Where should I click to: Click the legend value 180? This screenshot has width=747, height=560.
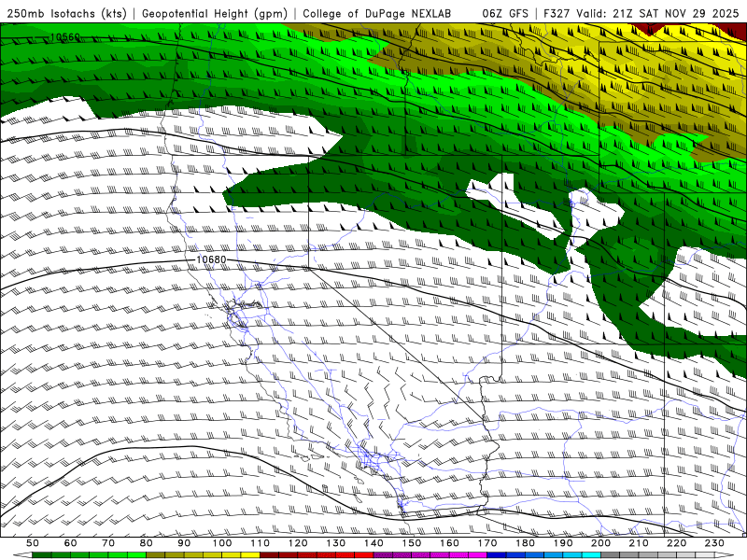[525, 543]
